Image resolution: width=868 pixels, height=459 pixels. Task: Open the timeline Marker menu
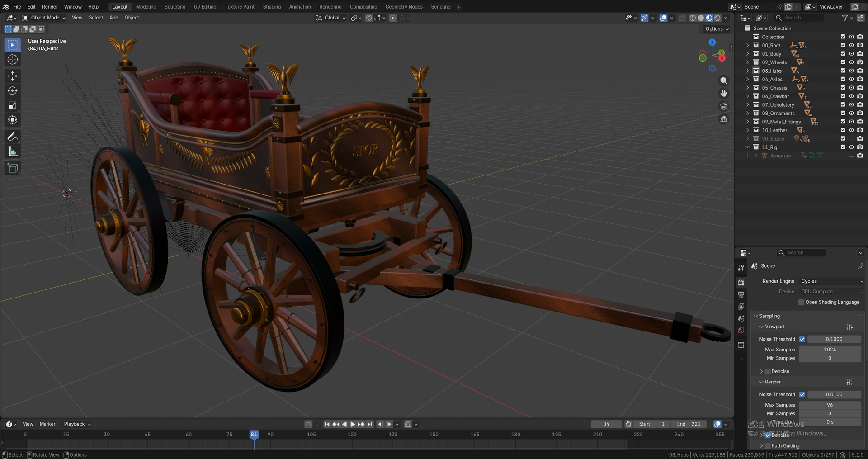tap(47, 424)
